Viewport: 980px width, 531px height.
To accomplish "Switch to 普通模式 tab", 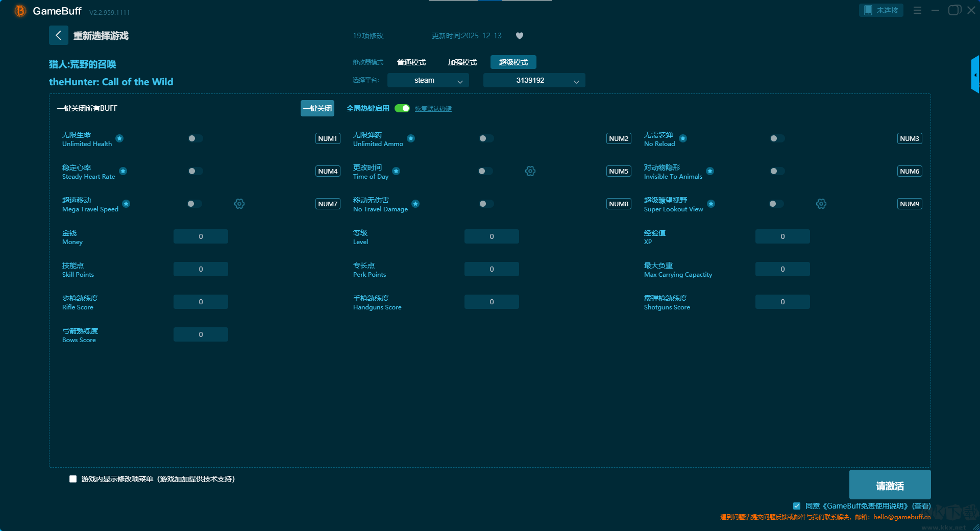I will click(x=411, y=62).
